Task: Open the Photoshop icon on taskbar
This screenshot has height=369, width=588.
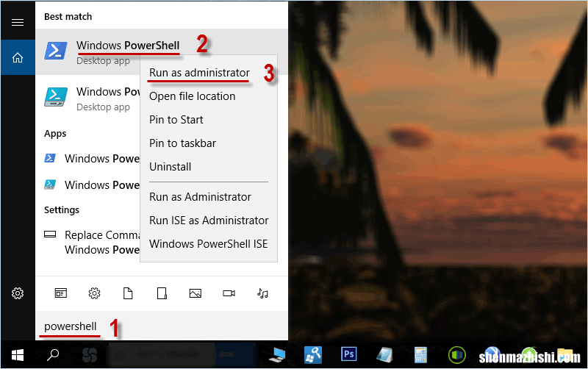Action: point(348,354)
